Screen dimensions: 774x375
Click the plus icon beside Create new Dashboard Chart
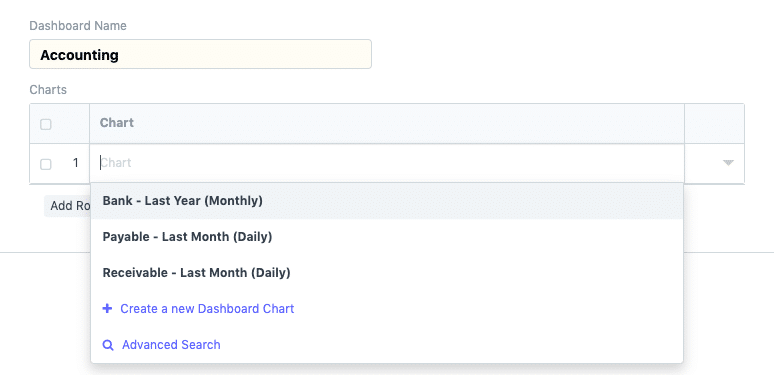[107, 309]
